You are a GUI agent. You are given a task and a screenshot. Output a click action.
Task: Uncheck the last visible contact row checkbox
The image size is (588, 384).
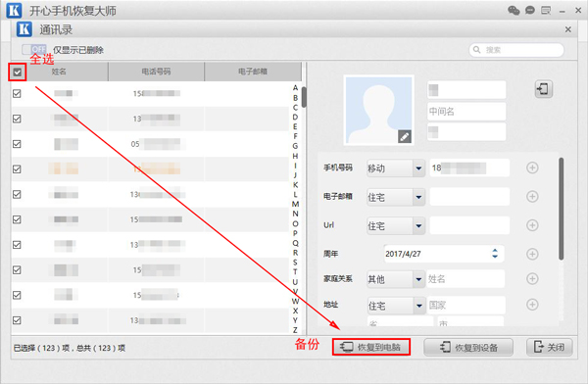17,320
